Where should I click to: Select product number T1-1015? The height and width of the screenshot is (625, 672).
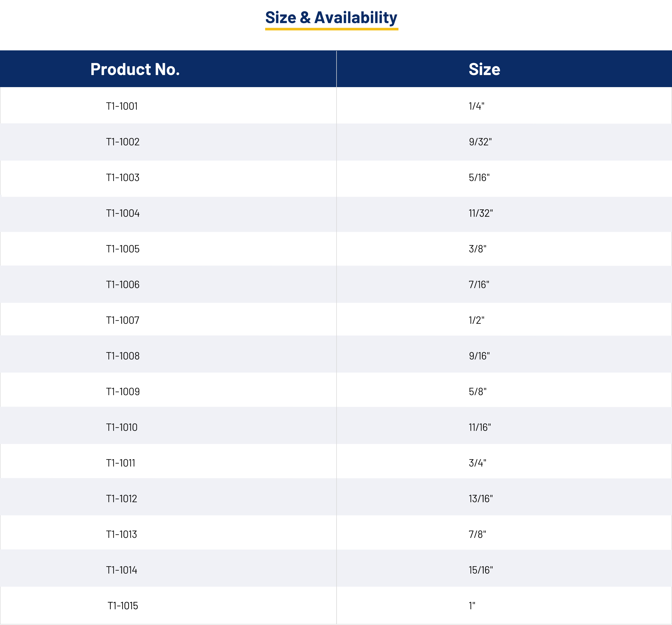pyautogui.click(x=123, y=606)
